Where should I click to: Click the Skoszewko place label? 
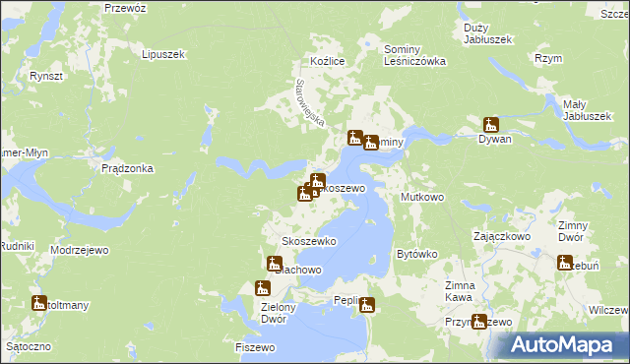click(x=309, y=241)
